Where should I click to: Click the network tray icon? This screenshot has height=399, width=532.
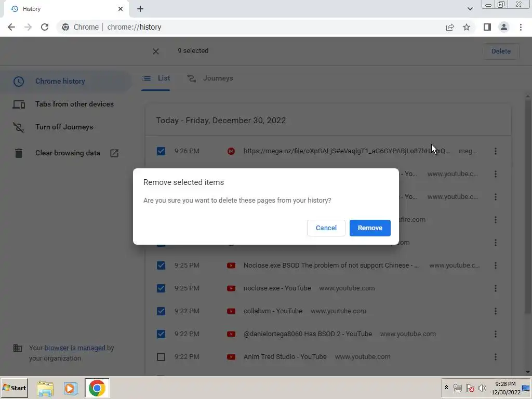458,388
